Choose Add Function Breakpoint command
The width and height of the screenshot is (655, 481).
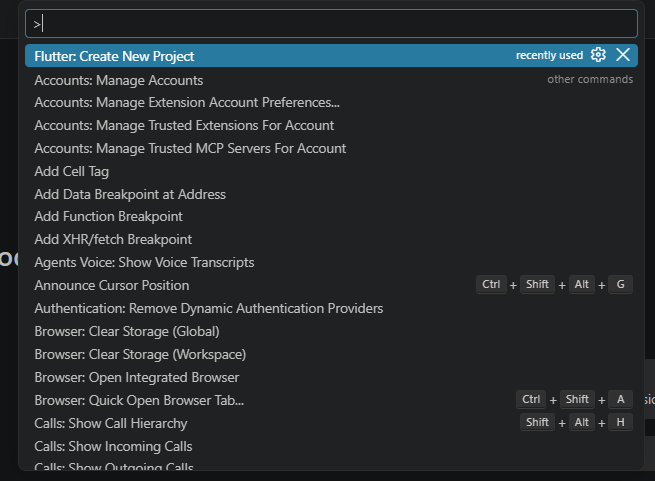tap(331, 216)
